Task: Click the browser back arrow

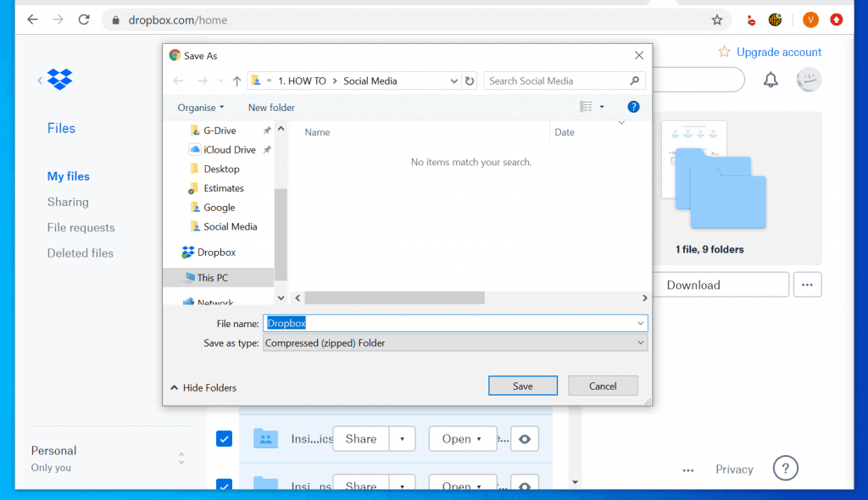Action: 33,20
